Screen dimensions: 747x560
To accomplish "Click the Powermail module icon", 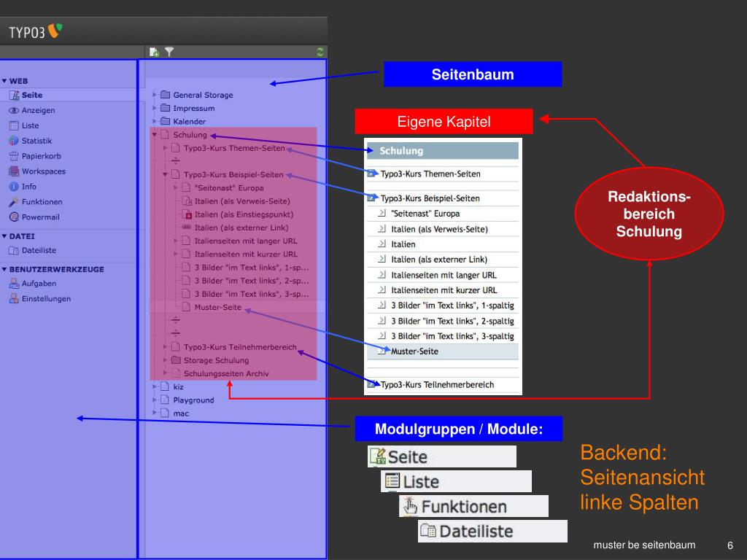I will pos(14,217).
